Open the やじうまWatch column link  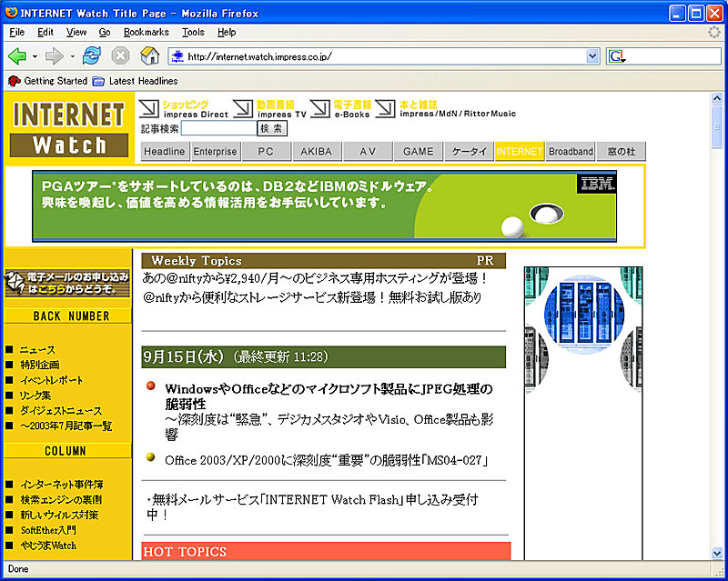click(x=48, y=546)
